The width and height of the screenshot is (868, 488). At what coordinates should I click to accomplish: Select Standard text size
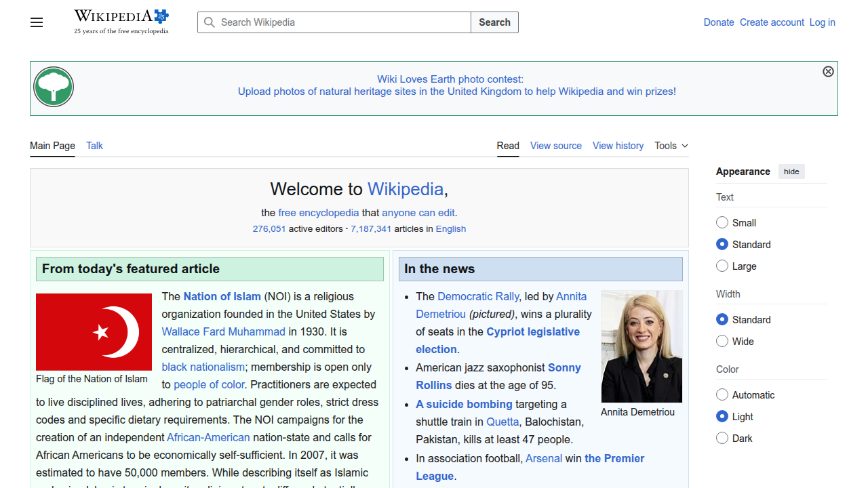[722, 244]
